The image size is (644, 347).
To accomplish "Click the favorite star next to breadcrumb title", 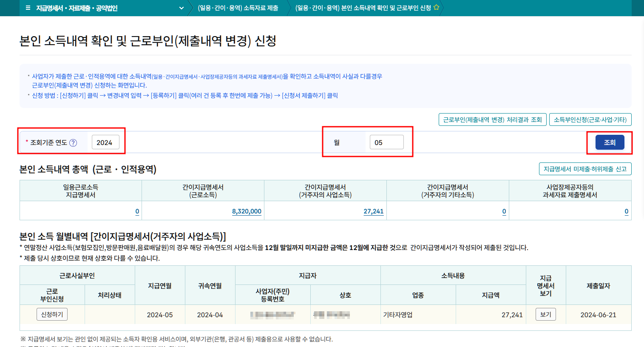I will pos(435,8).
